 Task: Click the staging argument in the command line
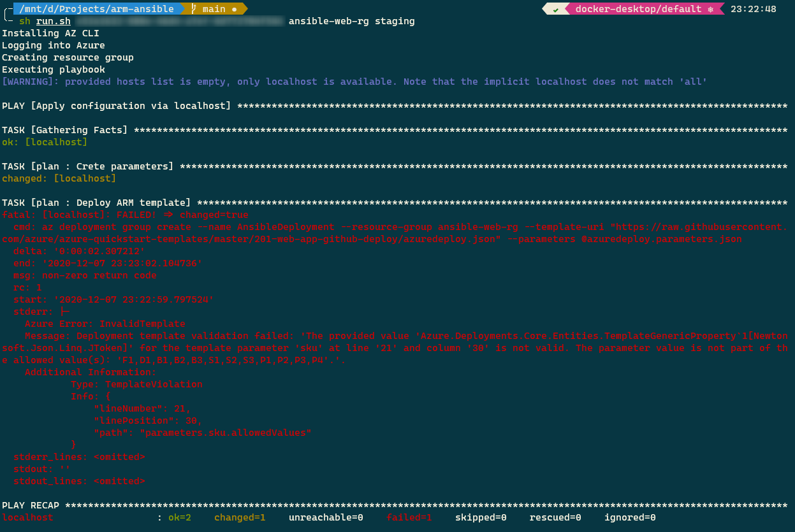pos(395,21)
